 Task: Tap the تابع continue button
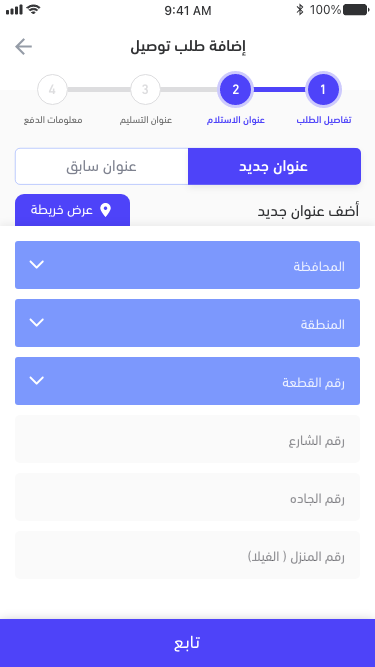tap(188, 643)
